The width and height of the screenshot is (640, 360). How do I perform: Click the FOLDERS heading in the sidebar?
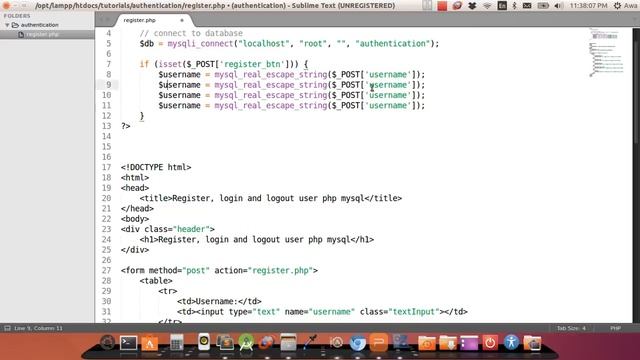click(17, 16)
